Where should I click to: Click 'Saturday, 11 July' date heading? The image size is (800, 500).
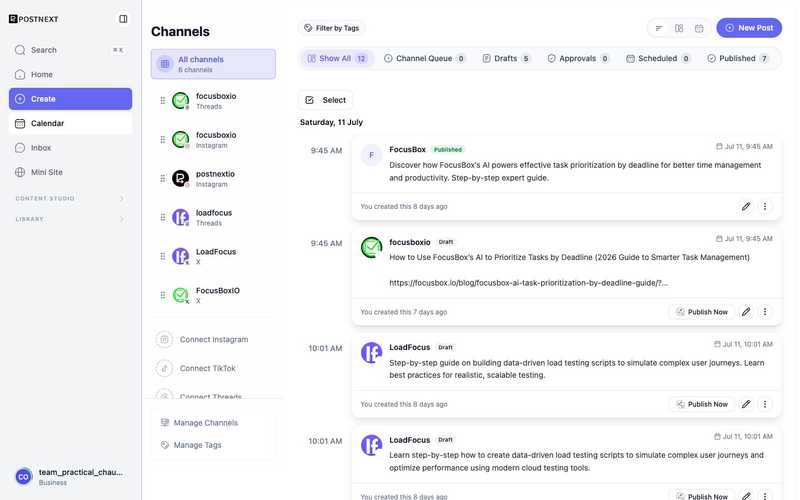pyautogui.click(x=331, y=122)
